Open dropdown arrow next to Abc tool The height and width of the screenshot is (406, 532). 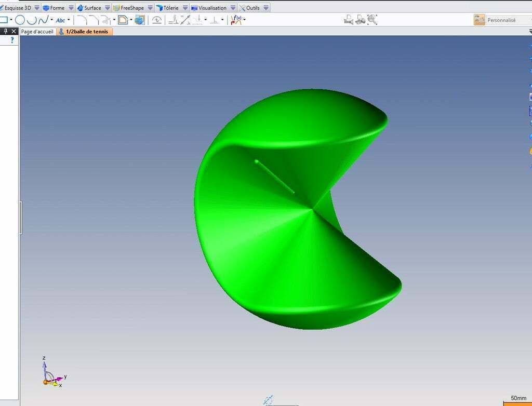point(69,20)
